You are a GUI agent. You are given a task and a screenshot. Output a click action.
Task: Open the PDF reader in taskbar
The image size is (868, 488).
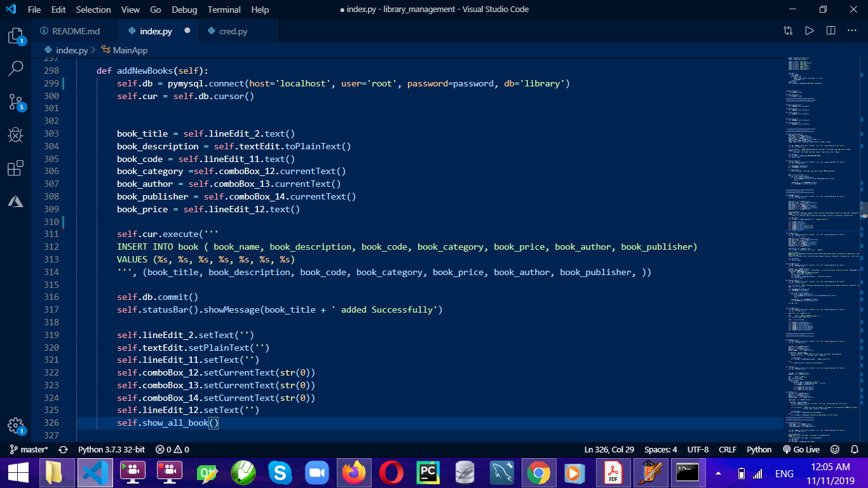613,473
